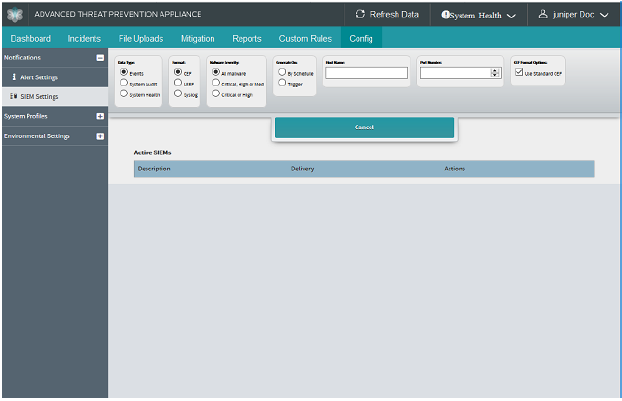Click the Port Number input field

[x=460, y=73]
